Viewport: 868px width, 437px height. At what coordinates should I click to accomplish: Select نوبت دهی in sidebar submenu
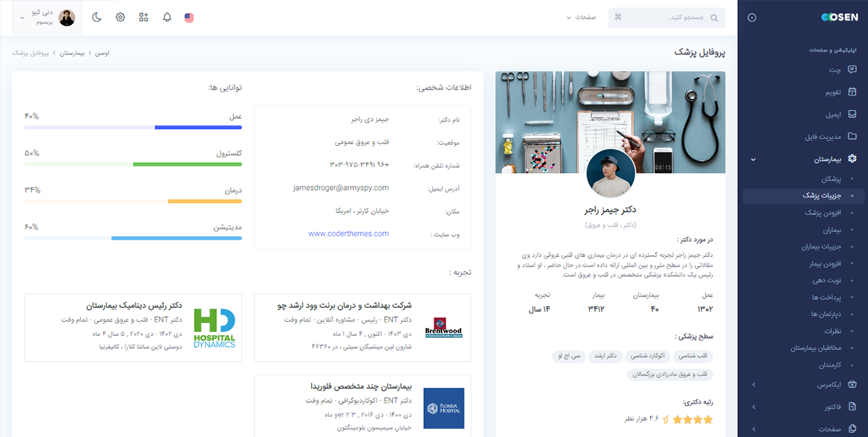(x=826, y=280)
